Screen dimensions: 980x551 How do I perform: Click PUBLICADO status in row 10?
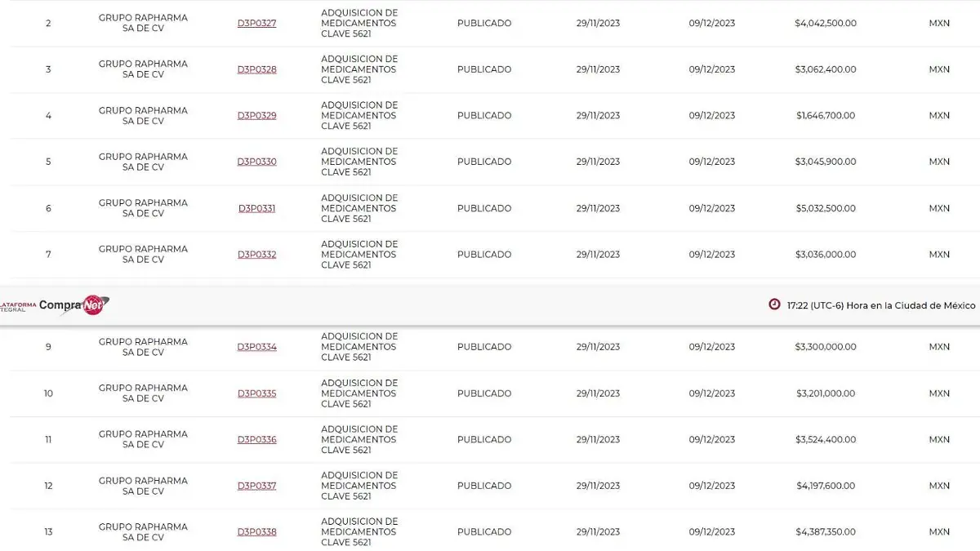(484, 393)
